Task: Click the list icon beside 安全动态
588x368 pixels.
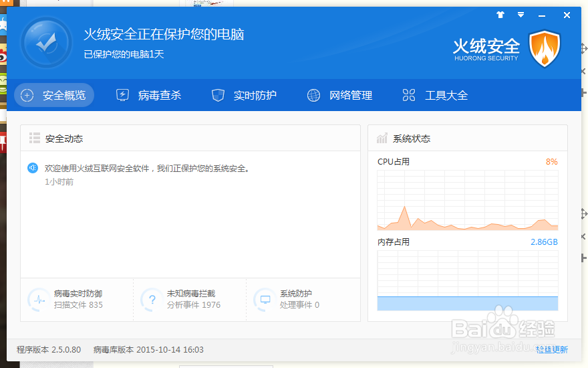Action: pos(35,138)
